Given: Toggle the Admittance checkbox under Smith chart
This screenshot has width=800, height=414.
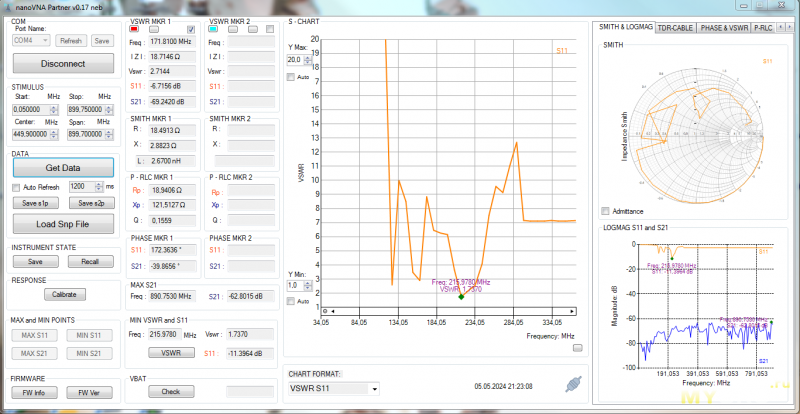Looking at the screenshot, I should (x=604, y=211).
